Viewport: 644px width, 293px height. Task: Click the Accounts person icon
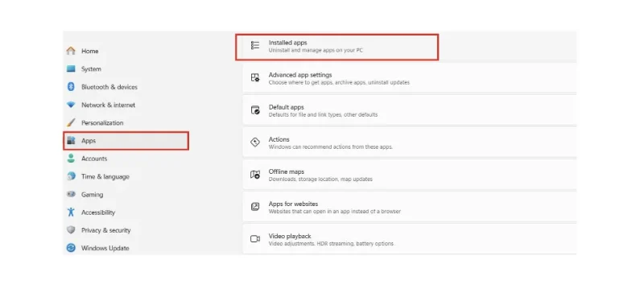(71, 159)
